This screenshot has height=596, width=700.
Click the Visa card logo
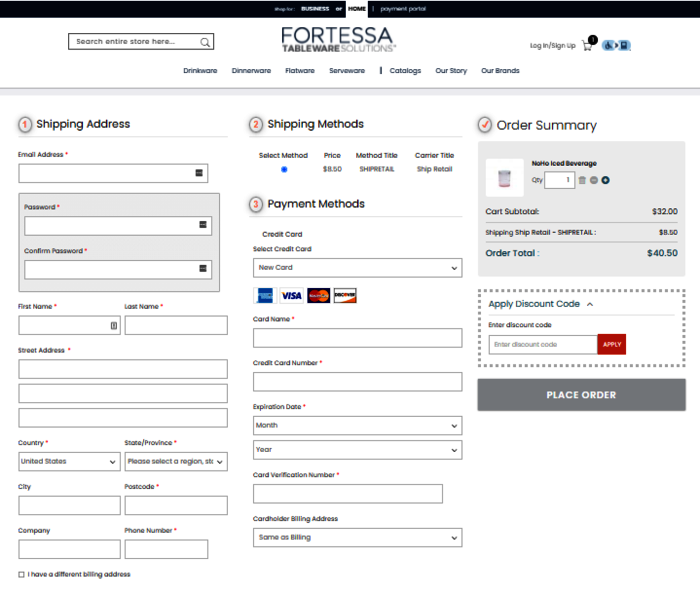[291, 296]
